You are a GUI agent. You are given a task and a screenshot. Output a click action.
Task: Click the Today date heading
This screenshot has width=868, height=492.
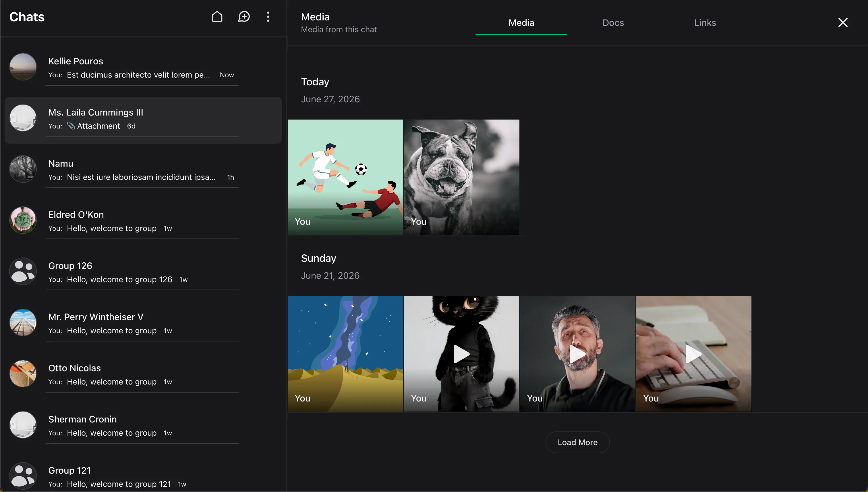pyautogui.click(x=315, y=82)
